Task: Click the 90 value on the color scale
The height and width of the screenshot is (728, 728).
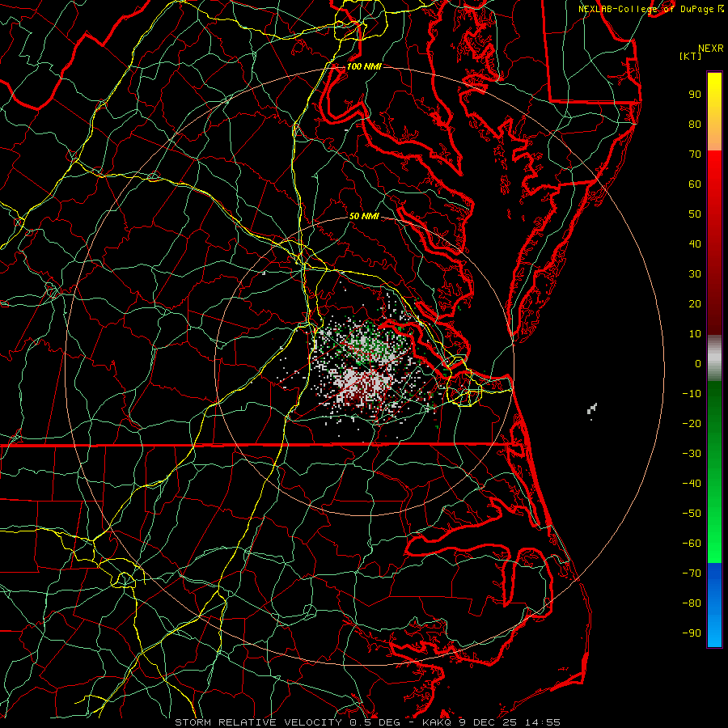Action: click(695, 95)
